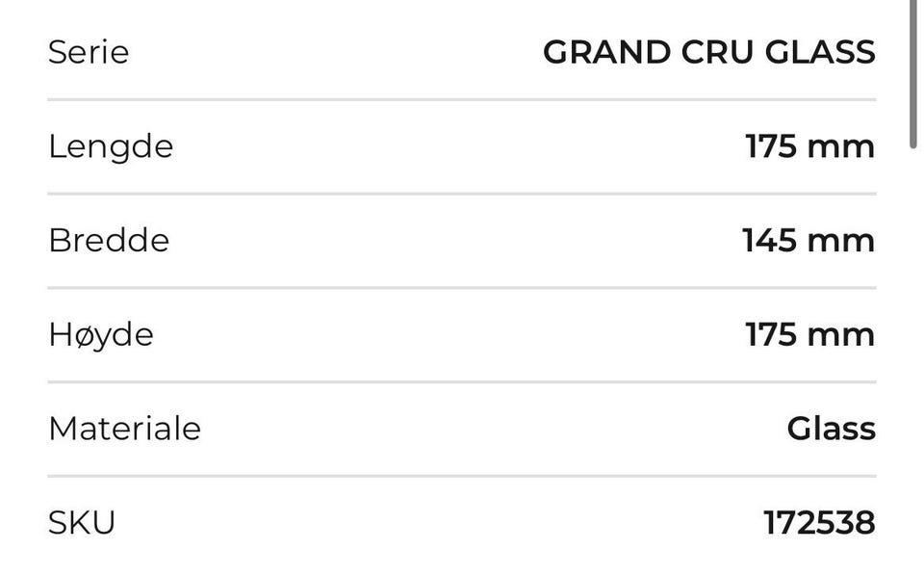Viewport: 924px width, 575px height.
Task: Select the Lengde value 175 mm
Action: (x=809, y=146)
